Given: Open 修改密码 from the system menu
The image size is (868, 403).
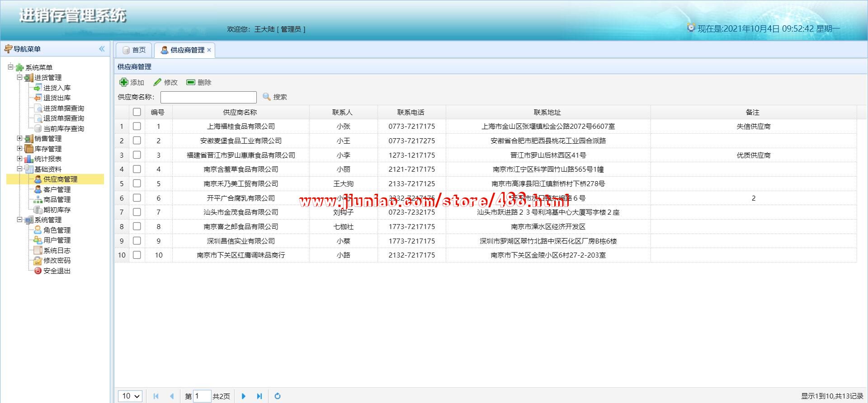Looking at the screenshot, I should tap(57, 260).
